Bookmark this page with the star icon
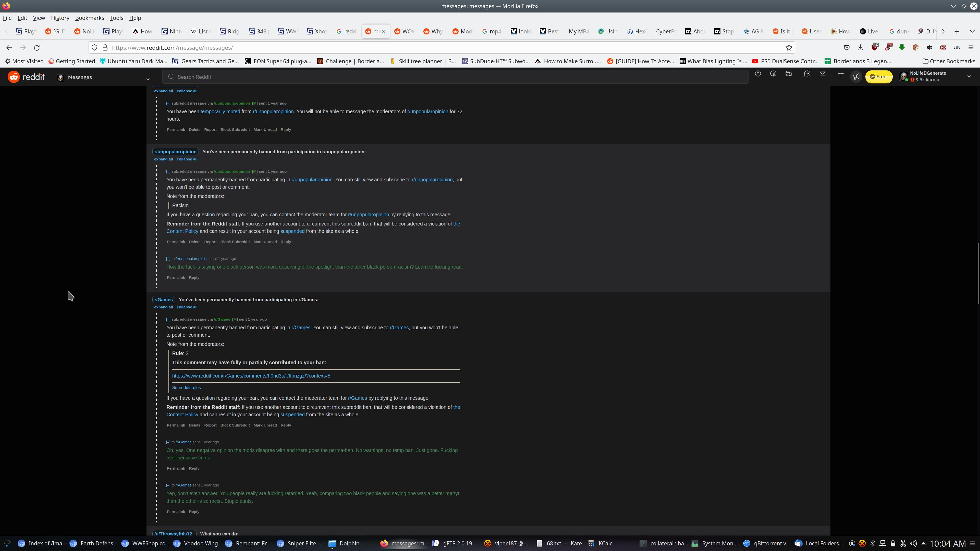Screen dimensions: 980x551 (x=789, y=47)
